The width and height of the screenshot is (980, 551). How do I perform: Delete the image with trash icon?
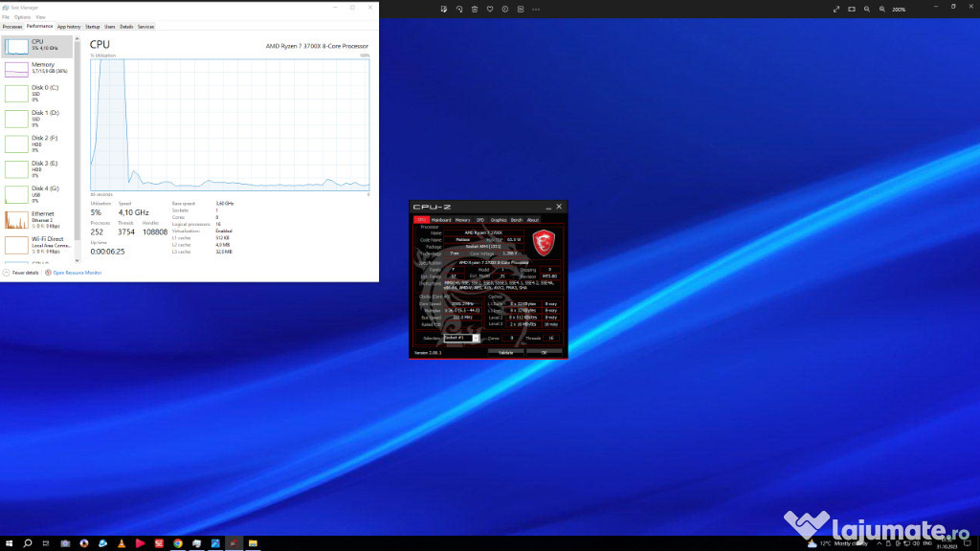475,9
